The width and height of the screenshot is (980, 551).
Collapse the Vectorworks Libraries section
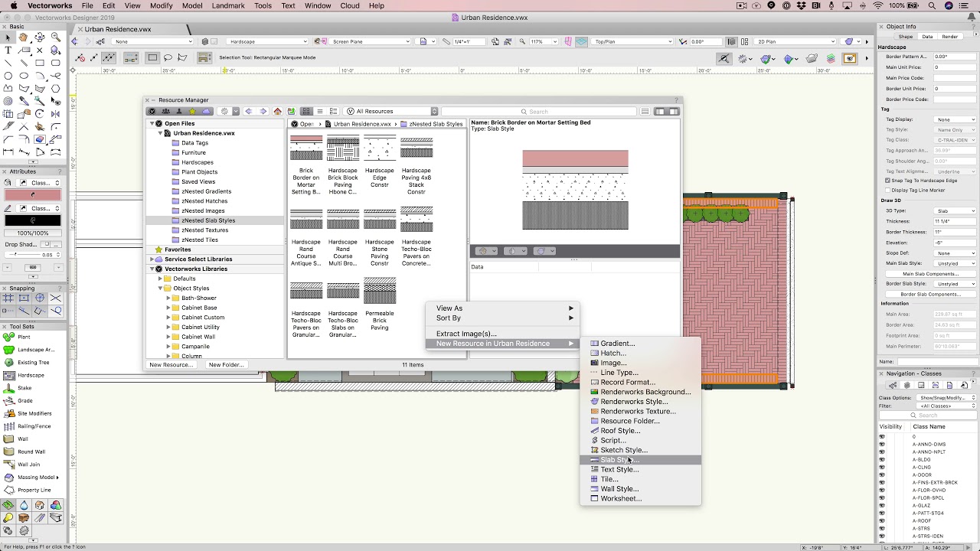[x=152, y=269]
